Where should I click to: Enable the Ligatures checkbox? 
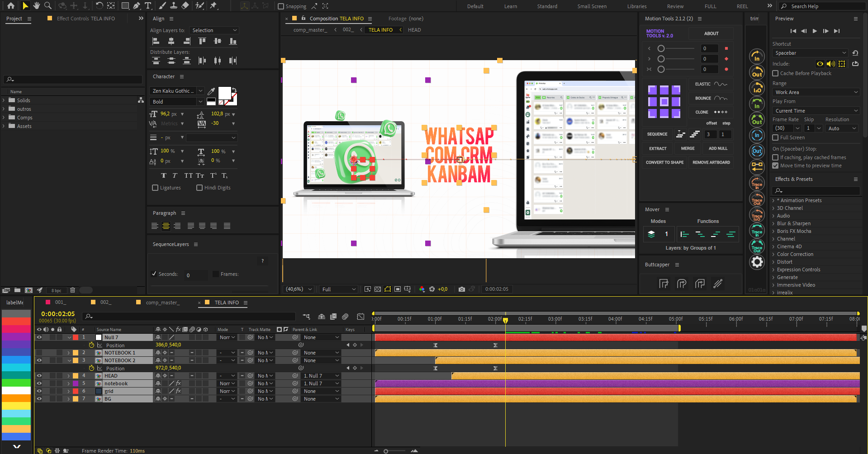point(155,188)
